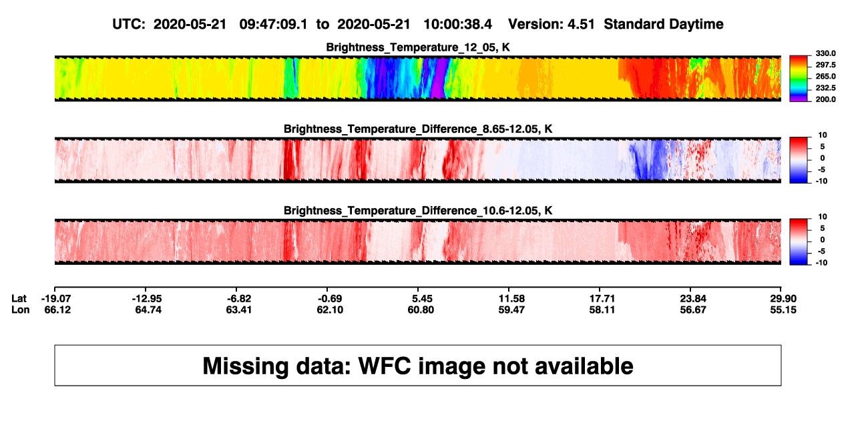The image size is (868, 445).
Task: Click the 12.05 brightness temperature rainbow color bar
Action: point(799,78)
